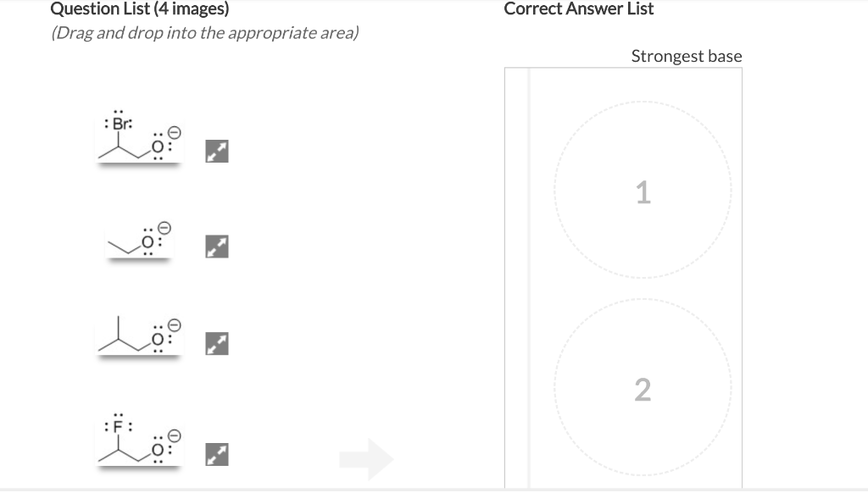Screen dimensions: 868x493
Task: Click drop zone circle labeled 1
Action: pyautogui.click(x=643, y=191)
